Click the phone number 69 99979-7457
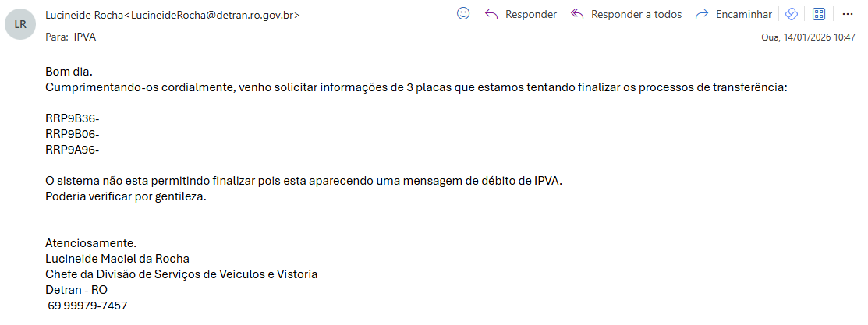Viewport: 868px width, 325px height. tap(87, 306)
